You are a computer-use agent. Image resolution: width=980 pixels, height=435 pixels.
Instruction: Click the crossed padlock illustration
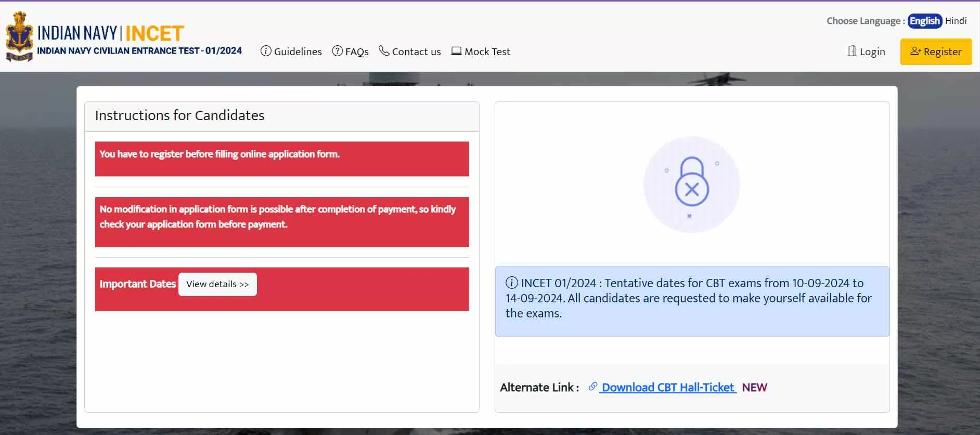691,184
